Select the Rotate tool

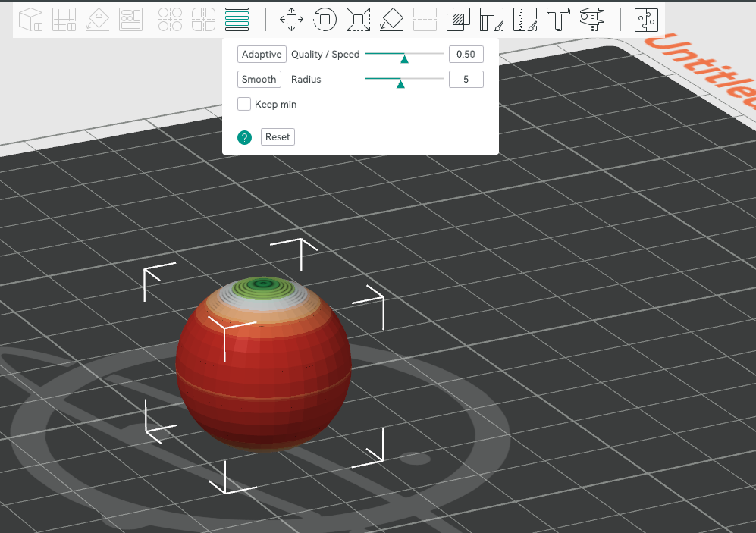click(x=325, y=20)
